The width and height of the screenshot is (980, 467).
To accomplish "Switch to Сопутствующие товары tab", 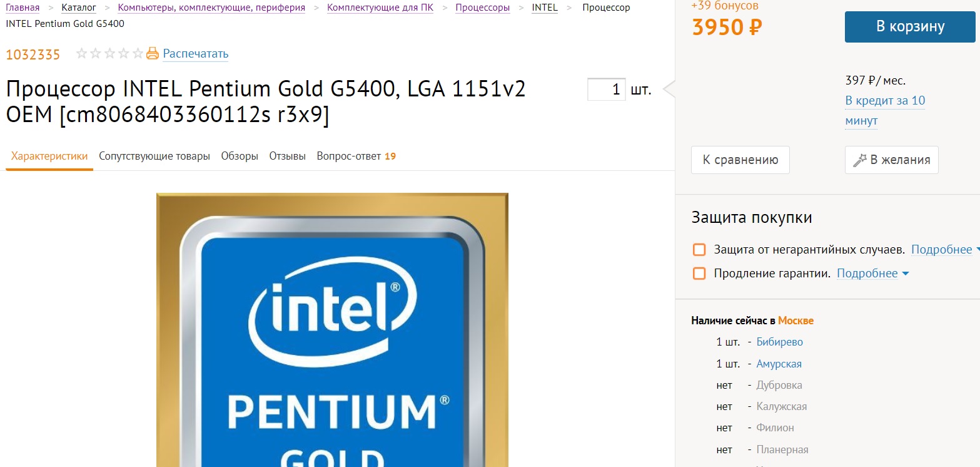I will pyautogui.click(x=154, y=156).
